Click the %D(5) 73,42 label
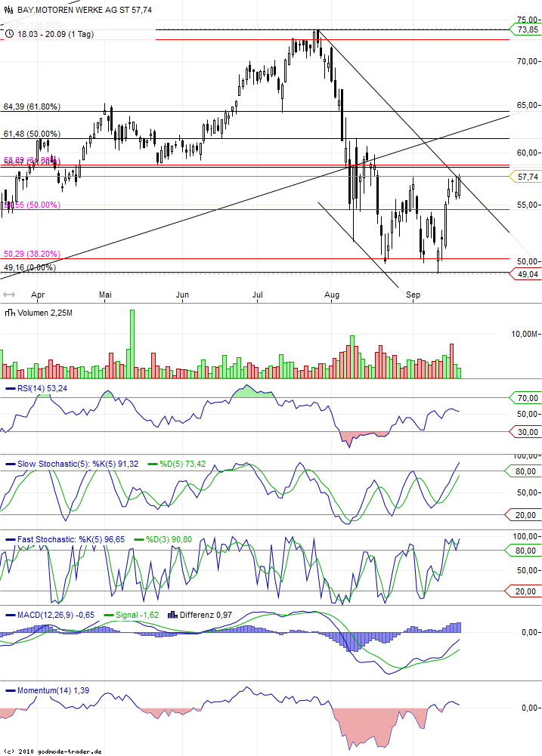542x756 pixels. pos(182,464)
